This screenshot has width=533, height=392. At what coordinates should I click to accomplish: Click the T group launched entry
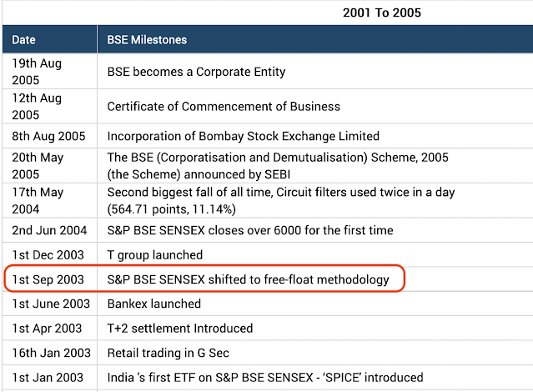154,255
